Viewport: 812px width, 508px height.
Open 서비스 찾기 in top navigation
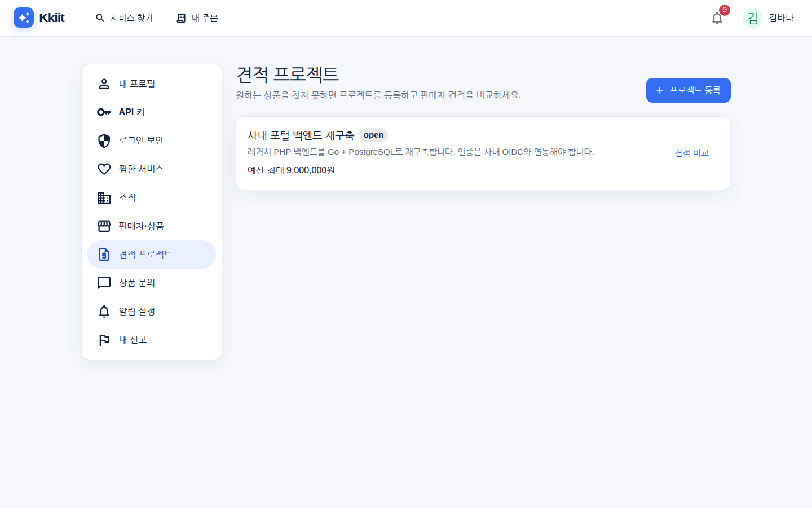[x=124, y=18]
